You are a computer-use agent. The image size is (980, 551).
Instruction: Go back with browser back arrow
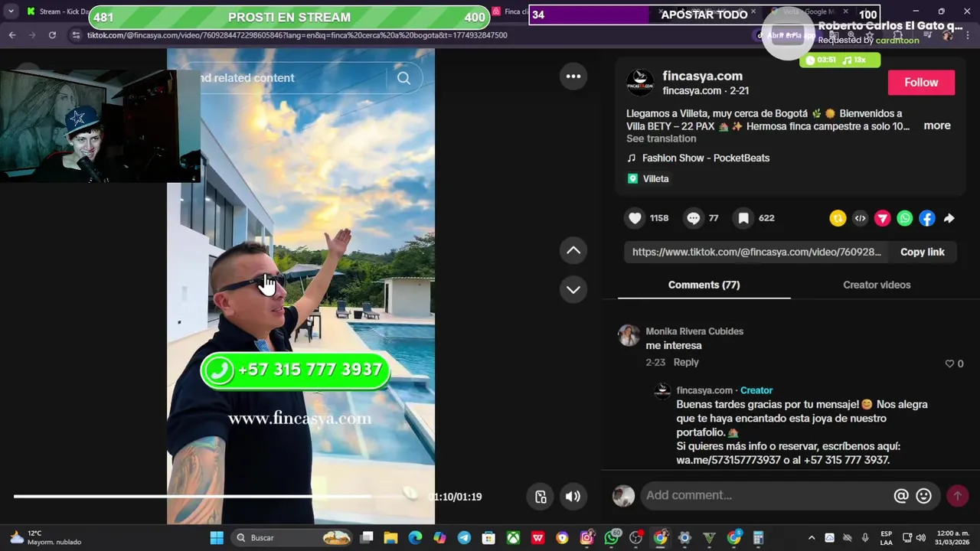(x=12, y=35)
